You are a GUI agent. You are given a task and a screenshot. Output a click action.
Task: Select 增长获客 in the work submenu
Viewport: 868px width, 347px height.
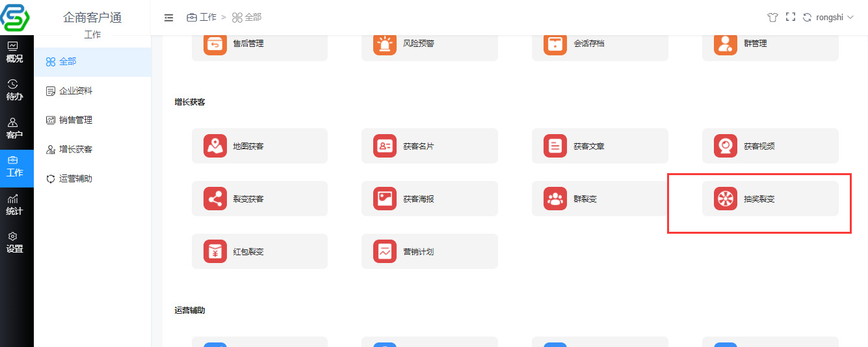92,150
